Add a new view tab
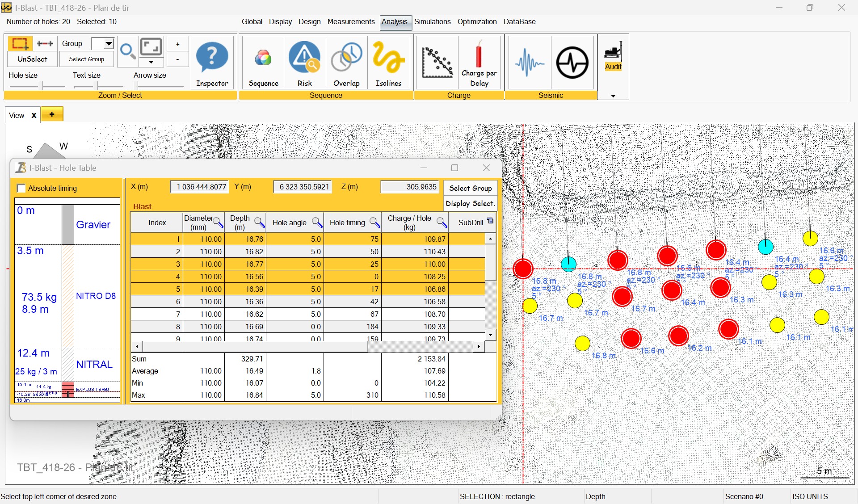 click(52, 114)
